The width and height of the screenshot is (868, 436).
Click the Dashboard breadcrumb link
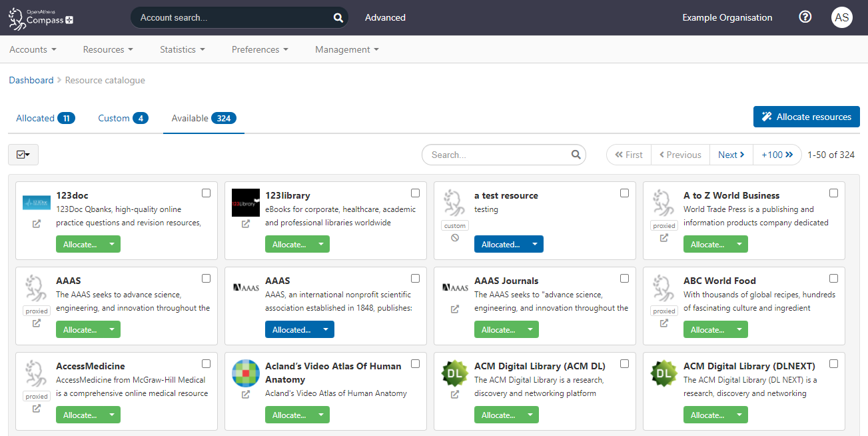(31, 79)
